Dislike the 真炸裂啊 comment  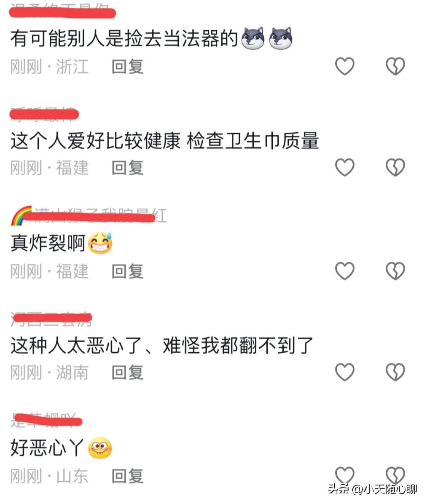click(x=395, y=271)
